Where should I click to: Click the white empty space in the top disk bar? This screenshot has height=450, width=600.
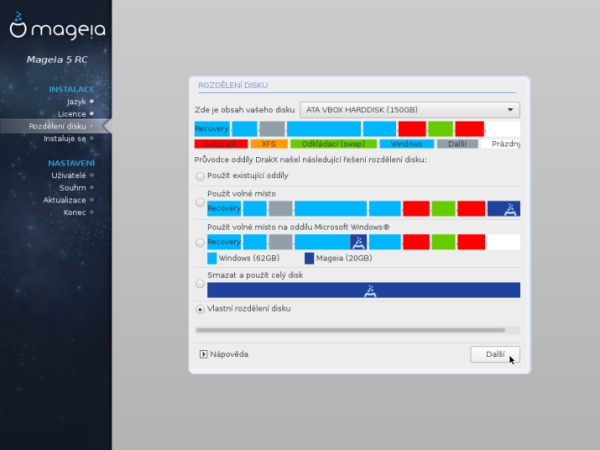[503, 129]
